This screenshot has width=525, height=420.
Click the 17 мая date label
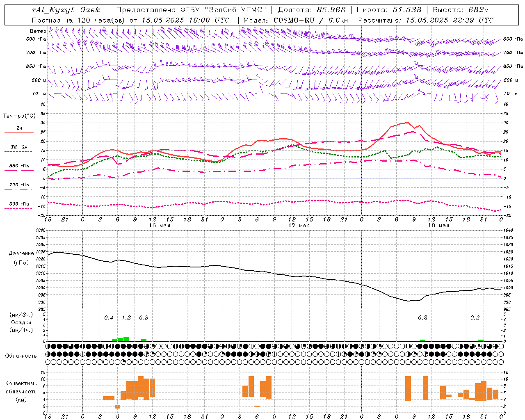click(299, 226)
